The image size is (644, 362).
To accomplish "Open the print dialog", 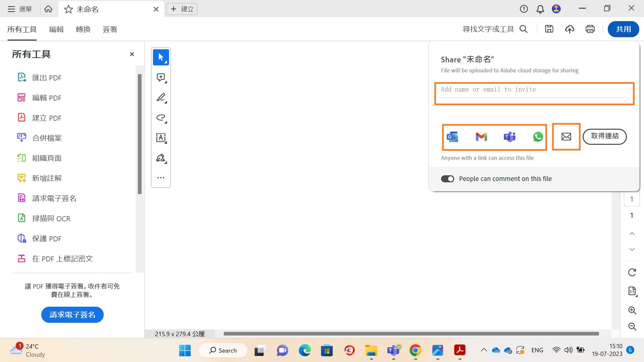I will [x=590, y=29].
